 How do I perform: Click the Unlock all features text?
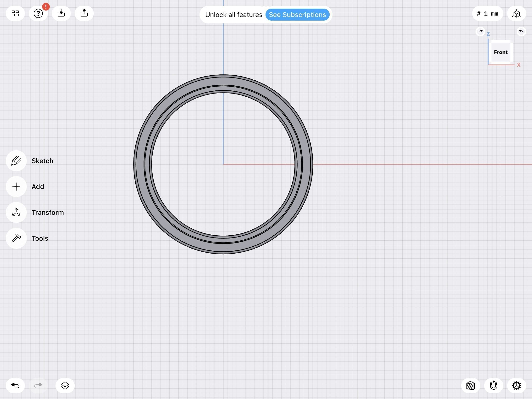[233, 15]
